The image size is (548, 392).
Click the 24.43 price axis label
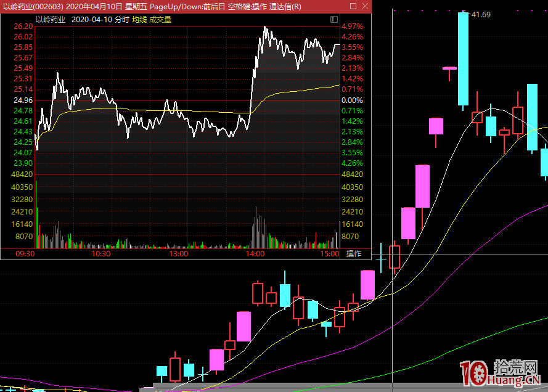23,132
